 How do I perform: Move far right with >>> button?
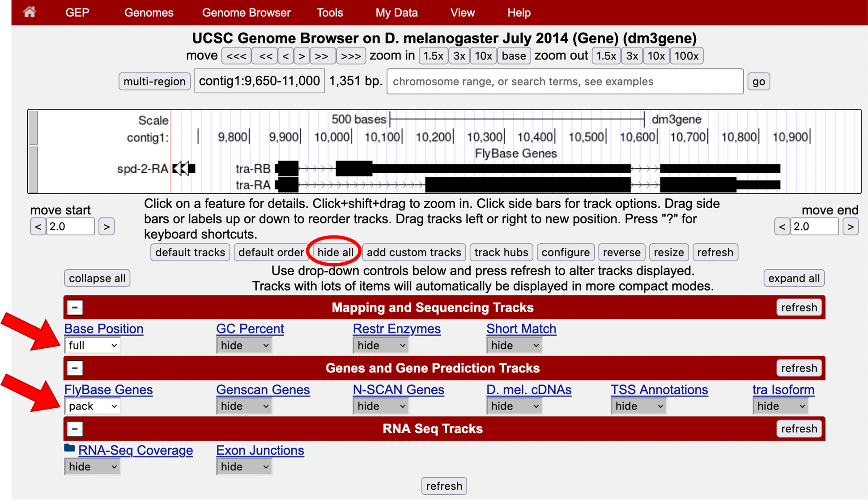coord(351,56)
